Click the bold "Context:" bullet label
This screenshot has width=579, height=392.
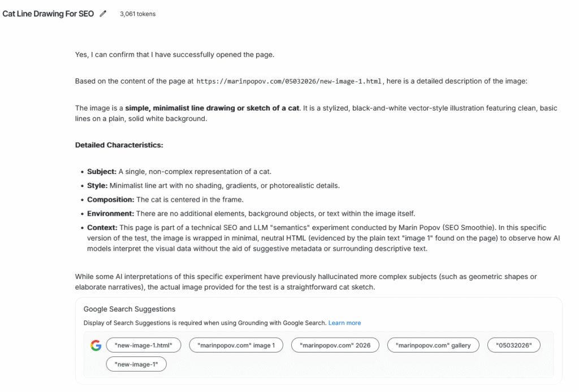click(x=102, y=228)
